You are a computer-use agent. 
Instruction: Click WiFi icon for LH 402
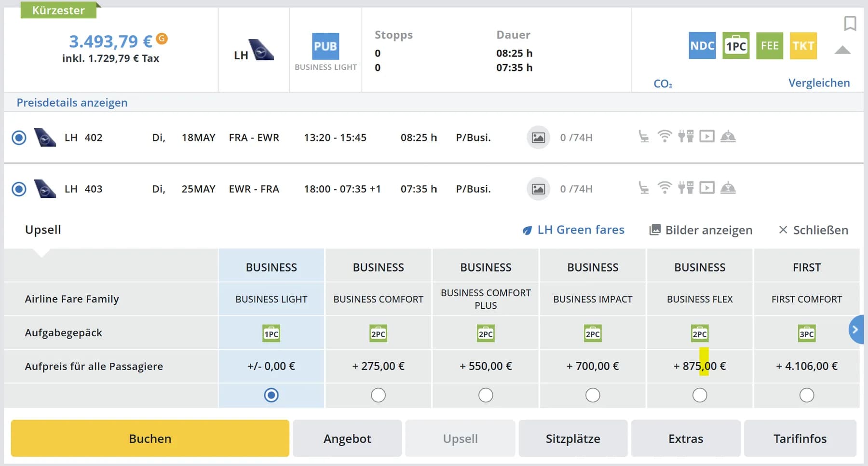click(665, 137)
